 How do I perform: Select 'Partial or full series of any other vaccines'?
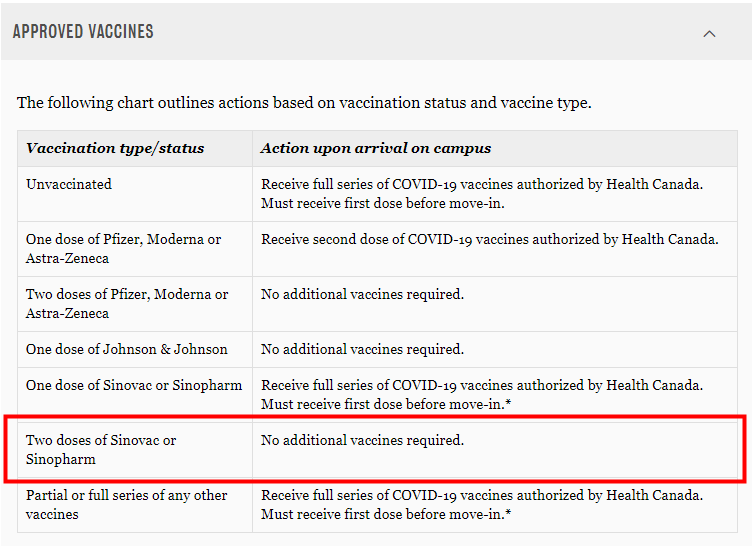[x=135, y=505]
